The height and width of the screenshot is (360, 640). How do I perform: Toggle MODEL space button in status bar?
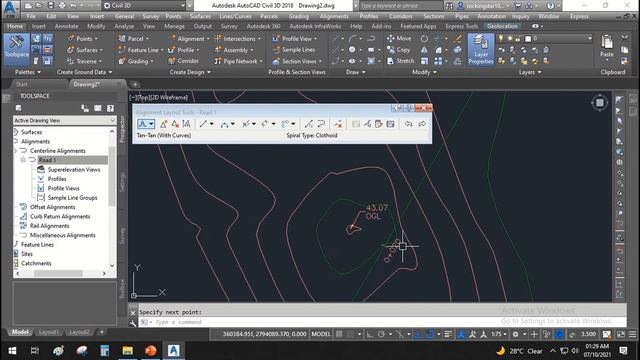tap(321, 334)
